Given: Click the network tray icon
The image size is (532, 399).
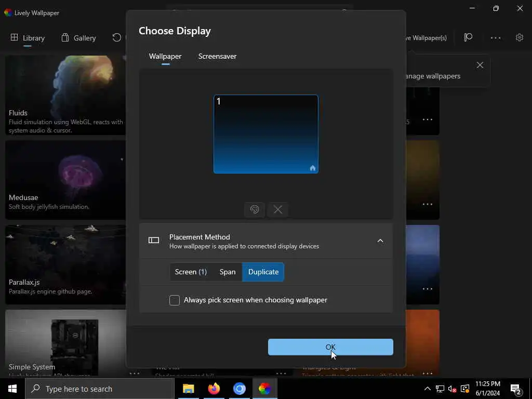Looking at the screenshot, I should (x=440, y=389).
